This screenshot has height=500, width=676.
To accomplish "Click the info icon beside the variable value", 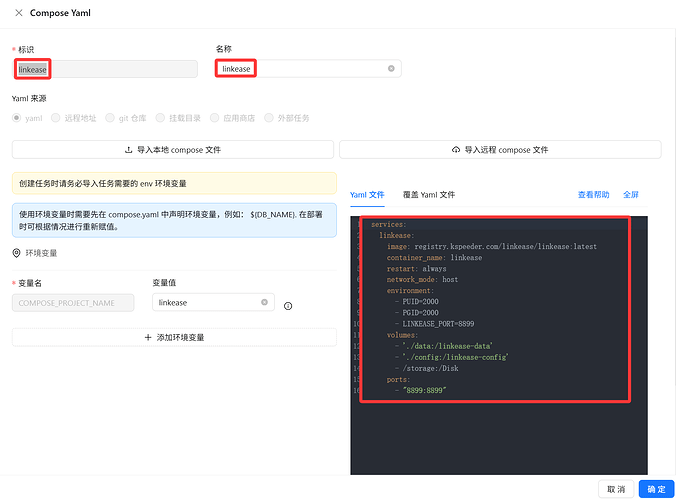I will 288,306.
